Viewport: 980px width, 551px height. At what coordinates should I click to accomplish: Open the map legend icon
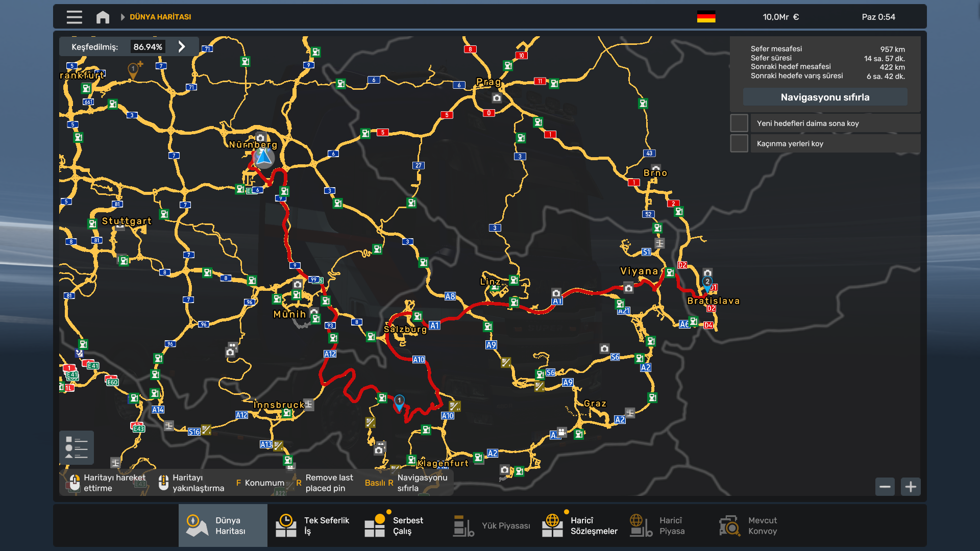(77, 447)
